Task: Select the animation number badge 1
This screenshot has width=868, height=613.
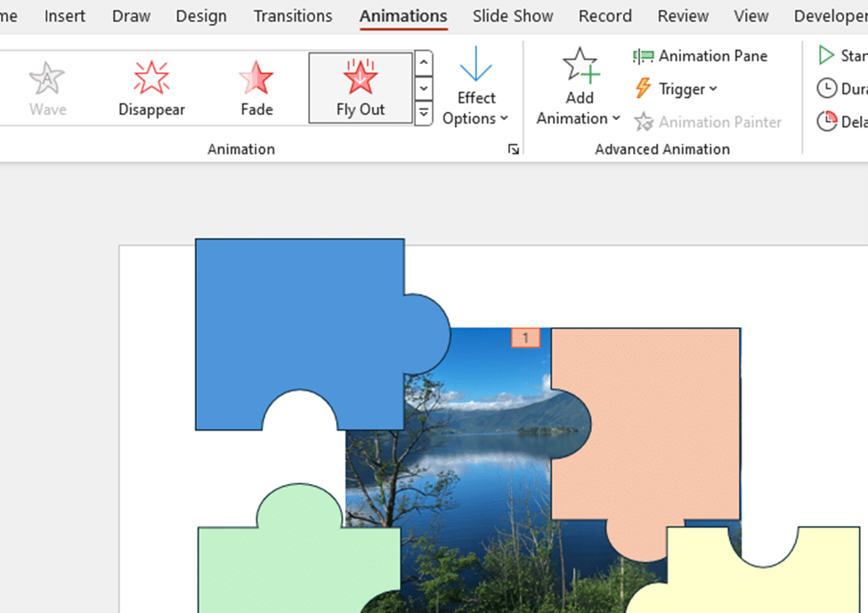Action: click(526, 338)
